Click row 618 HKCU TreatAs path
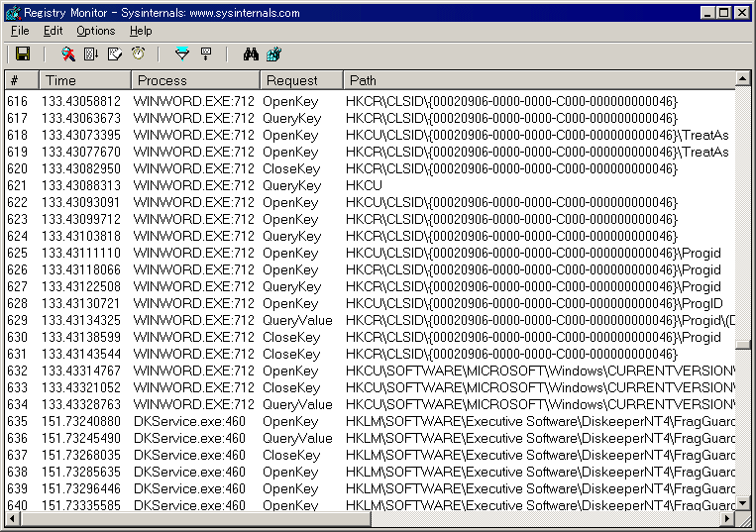This screenshot has height=532, width=756. tap(537, 135)
